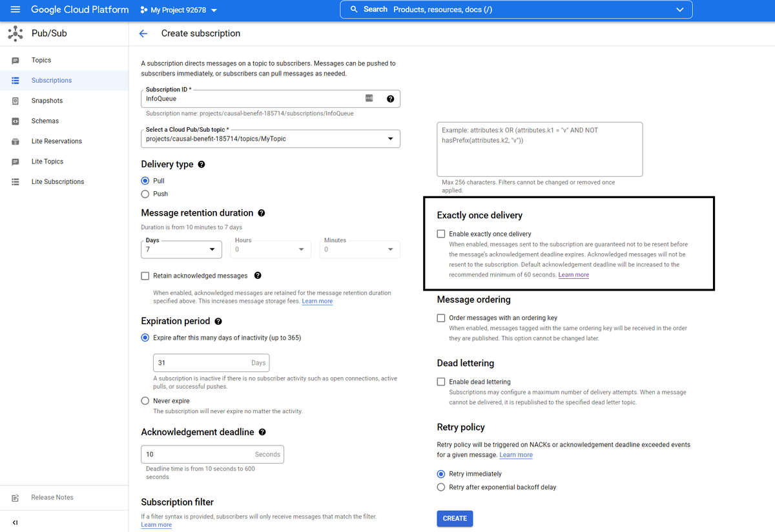
Task: Open Subscriptions in the sidebar
Action: [x=52, y=81]
